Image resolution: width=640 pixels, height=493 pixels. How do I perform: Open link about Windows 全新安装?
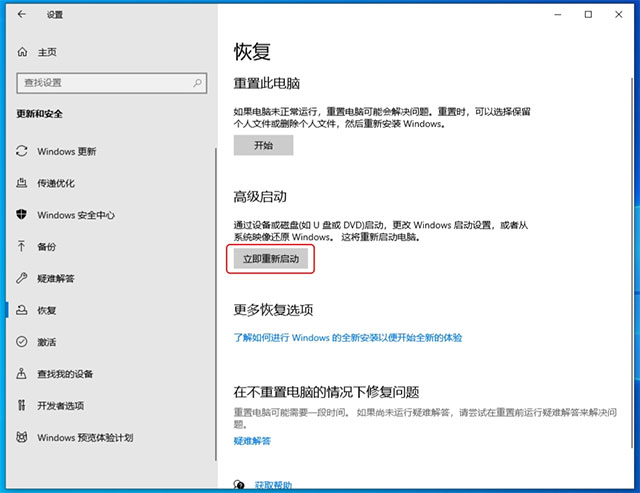point(348,338)
